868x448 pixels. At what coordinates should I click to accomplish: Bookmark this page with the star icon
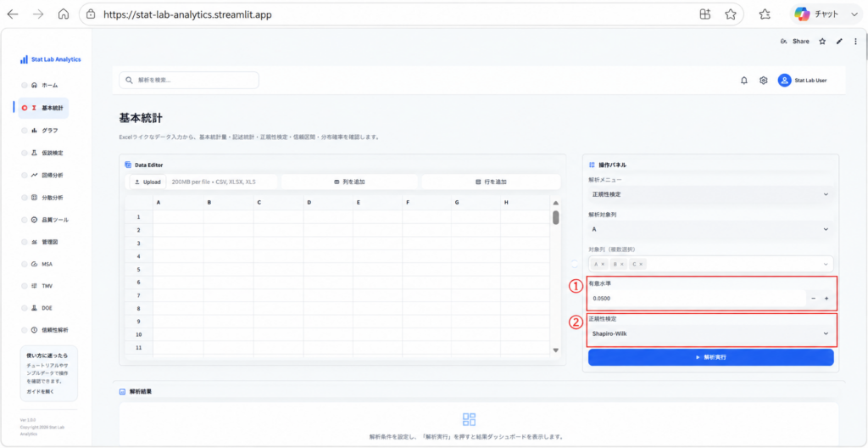[x=731, y=15]
